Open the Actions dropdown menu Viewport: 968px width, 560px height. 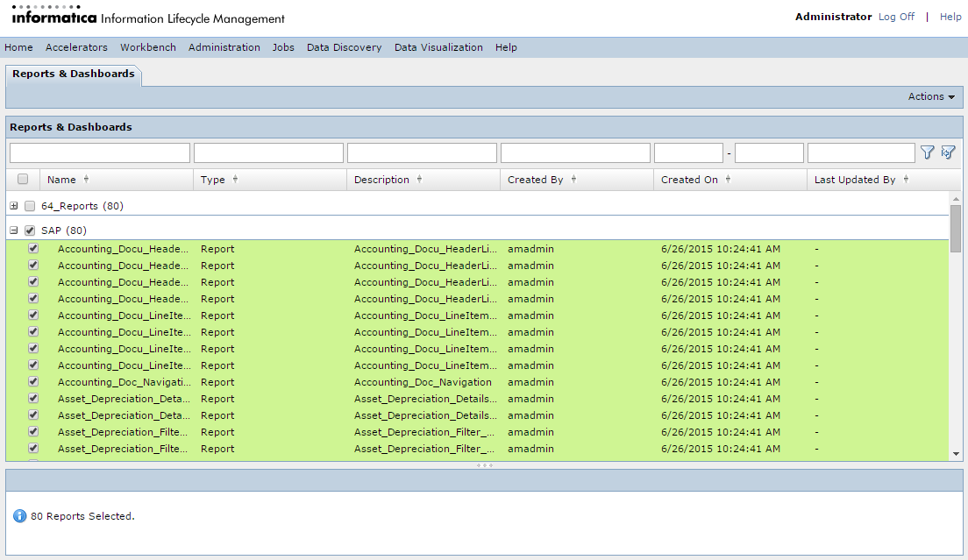coord(931,96)
